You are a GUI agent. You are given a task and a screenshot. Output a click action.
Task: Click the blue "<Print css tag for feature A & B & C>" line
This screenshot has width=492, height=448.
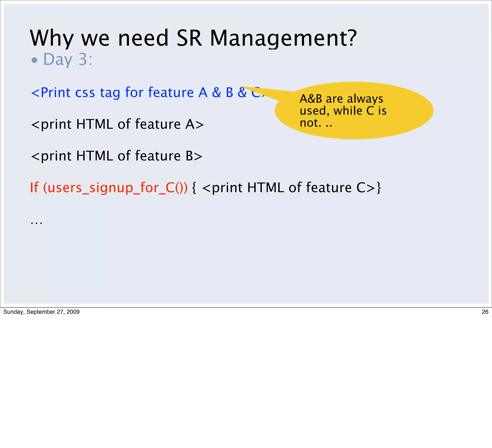[148, 92]
